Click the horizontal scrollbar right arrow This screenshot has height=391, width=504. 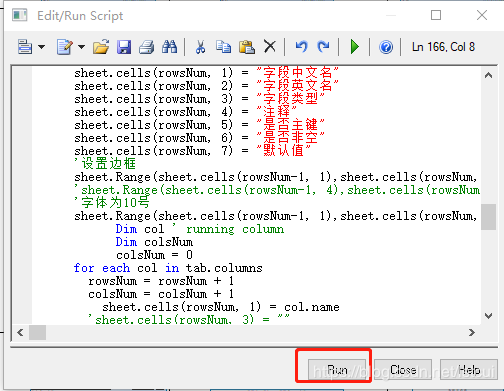tap(472, 332)
